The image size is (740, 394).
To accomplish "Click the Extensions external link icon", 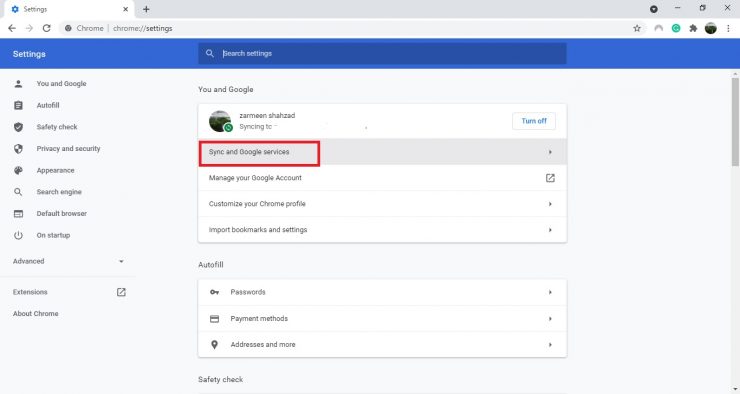I will coord(121,292).
